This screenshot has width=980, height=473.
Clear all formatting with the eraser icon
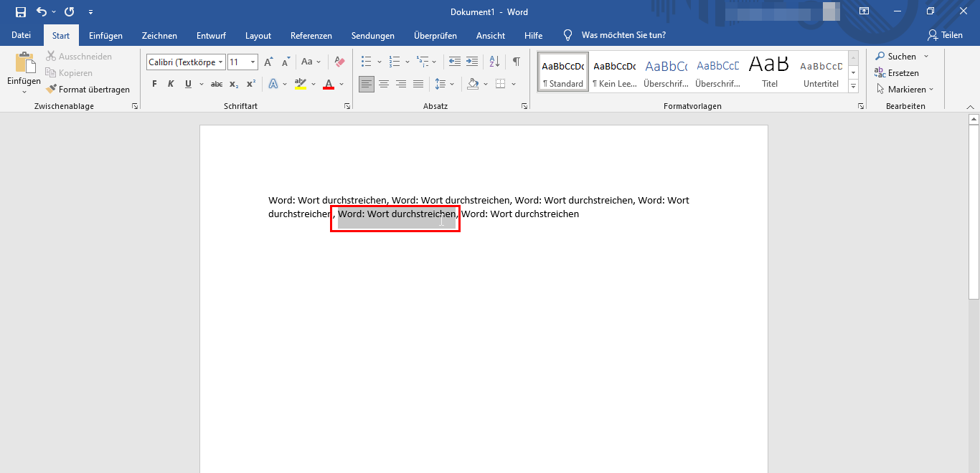[340, 62]
